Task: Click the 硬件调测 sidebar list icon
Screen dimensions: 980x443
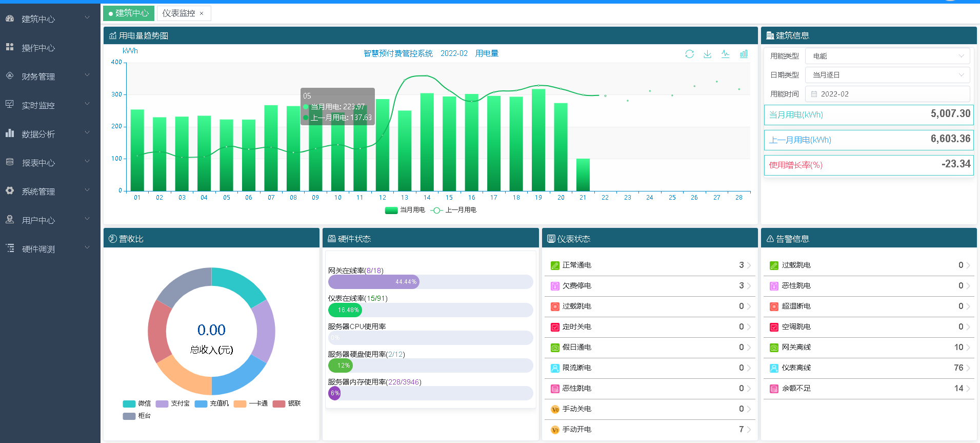Action: pyautogui.click(x=10, y=248)
